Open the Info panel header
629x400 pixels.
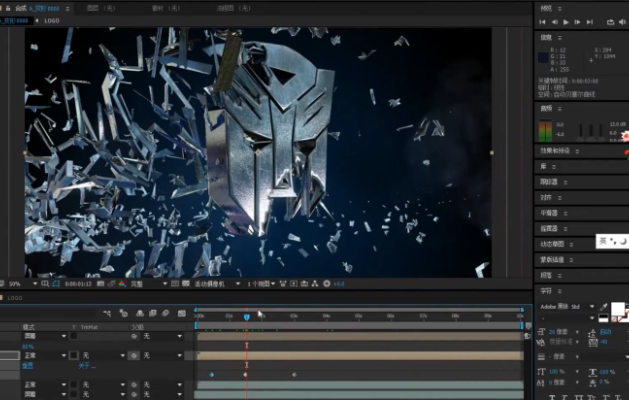coord(547,38)
